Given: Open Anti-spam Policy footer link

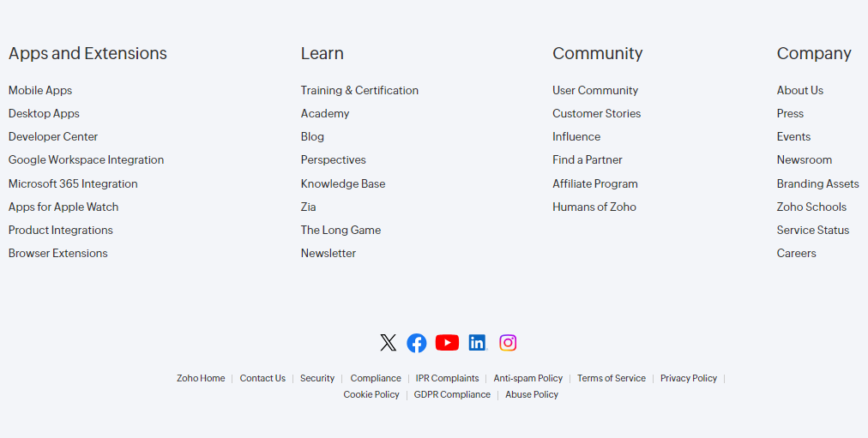Looking at the screenshot, I should 528,378.
